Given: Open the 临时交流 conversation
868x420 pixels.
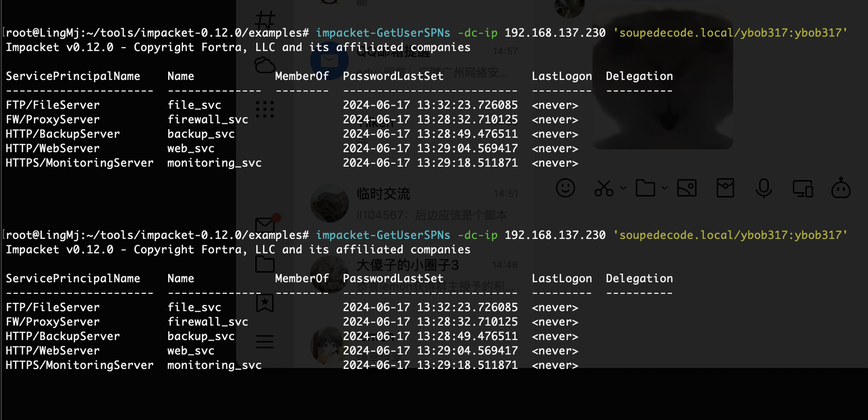Looking at the screenshot, I should click(414, 203).
